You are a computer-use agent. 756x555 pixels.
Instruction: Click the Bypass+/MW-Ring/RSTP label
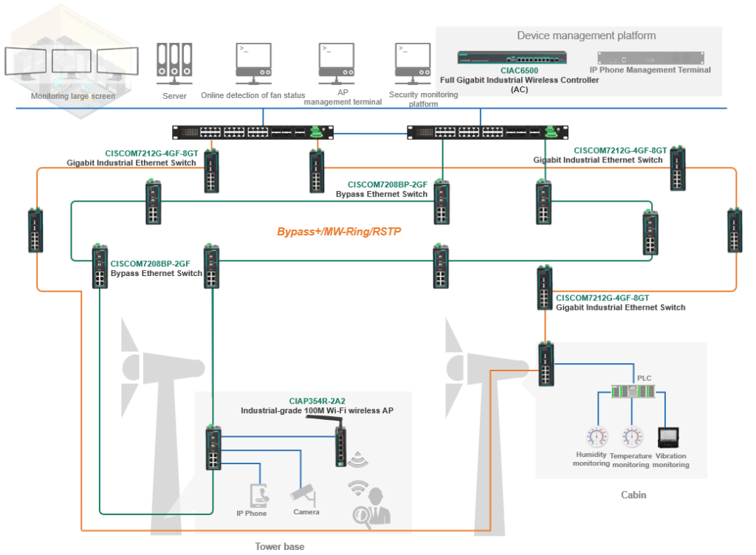(x=339, y=232)
